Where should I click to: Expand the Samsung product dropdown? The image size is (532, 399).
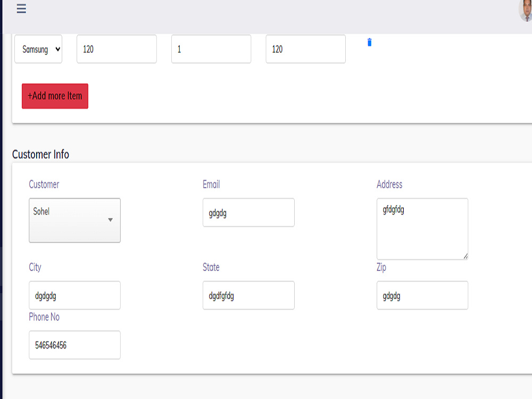pyautogui.click(x=38, y=49)
